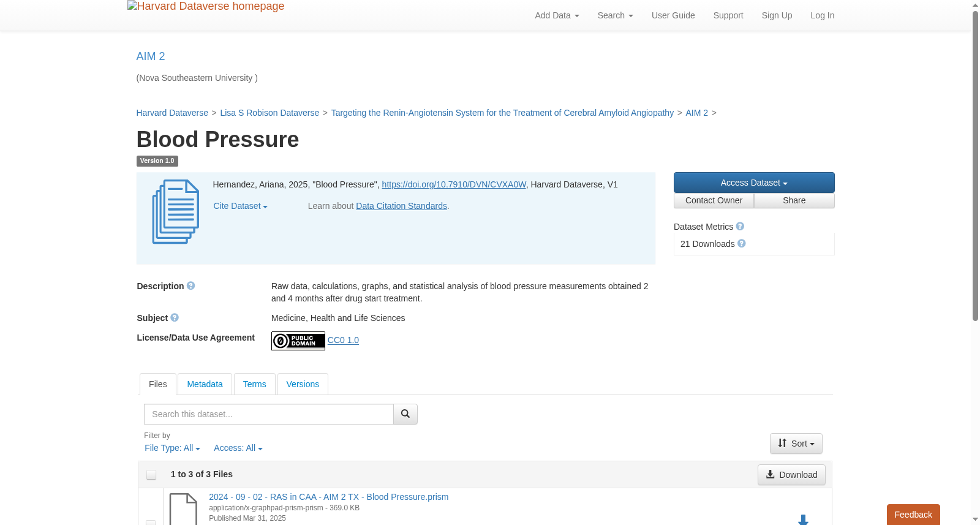
Task: Click the Search this dataset input field
Action: pos(269,414)
